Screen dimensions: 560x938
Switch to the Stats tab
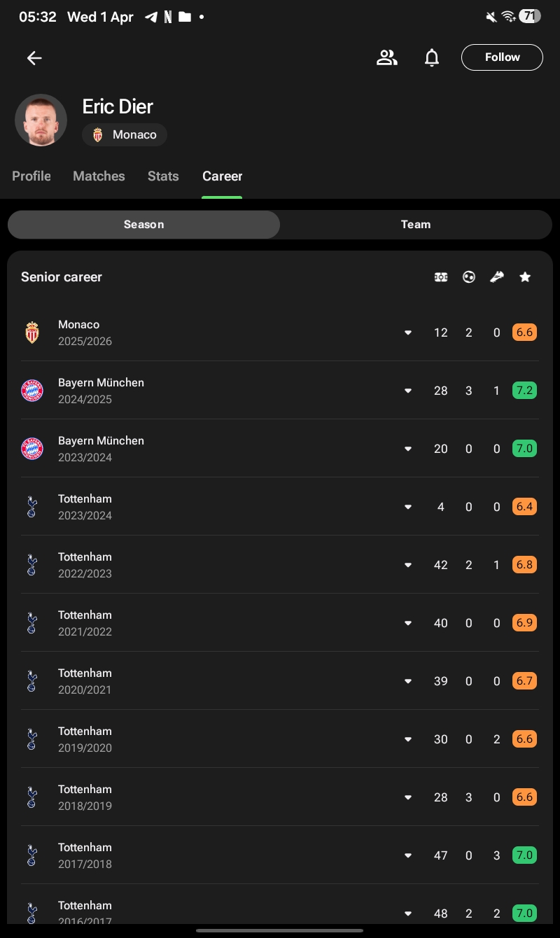tap(163, 176)
